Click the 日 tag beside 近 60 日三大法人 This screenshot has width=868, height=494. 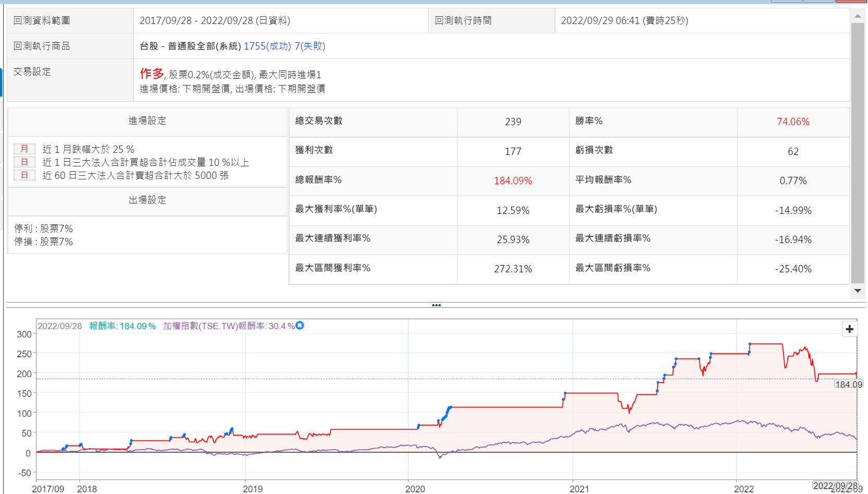tap(24, 175)
